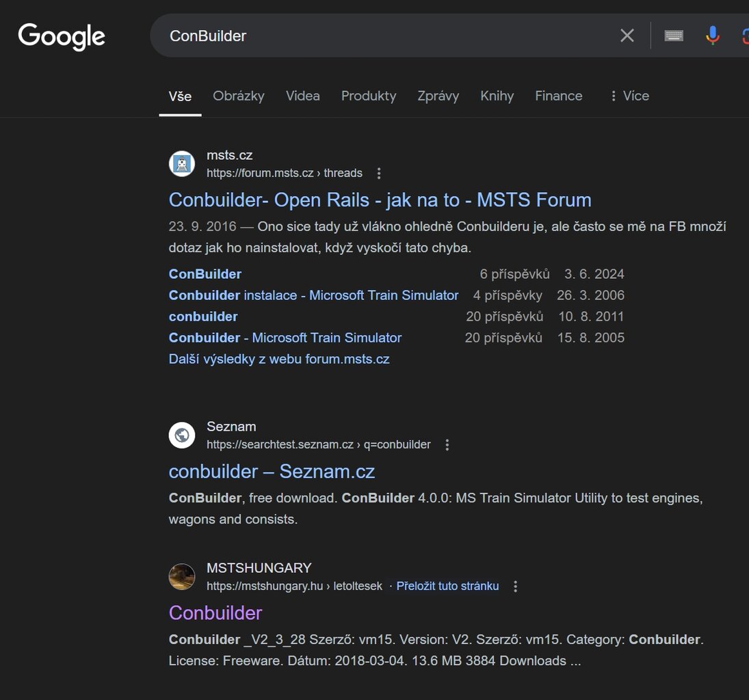Open options menu for MSTSHUNGARY result
The height and width of the screenshot is (700, 749).
516,587
